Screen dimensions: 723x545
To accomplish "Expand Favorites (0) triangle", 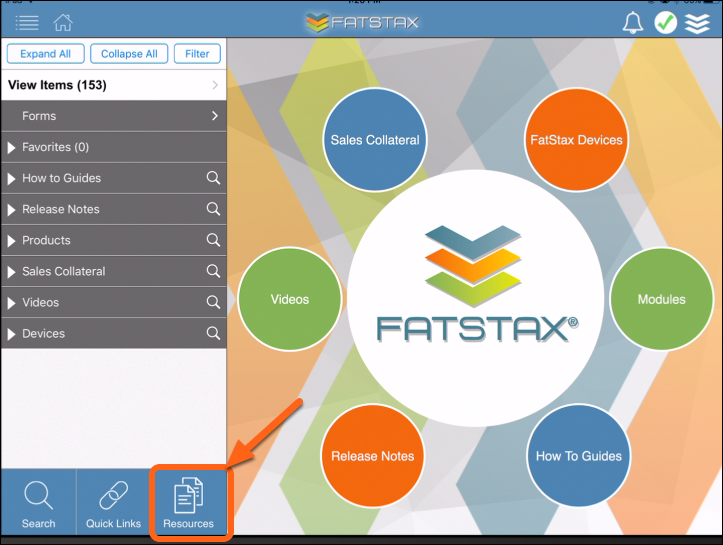I will tap(12, 148).
